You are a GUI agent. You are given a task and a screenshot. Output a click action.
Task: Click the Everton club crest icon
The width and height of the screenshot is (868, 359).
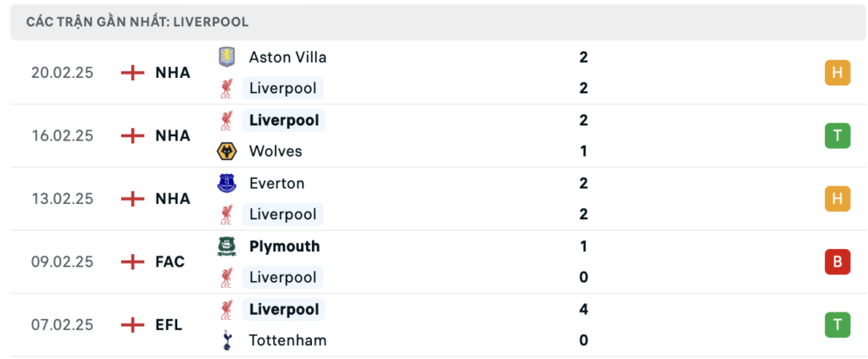tap(227, 183)
